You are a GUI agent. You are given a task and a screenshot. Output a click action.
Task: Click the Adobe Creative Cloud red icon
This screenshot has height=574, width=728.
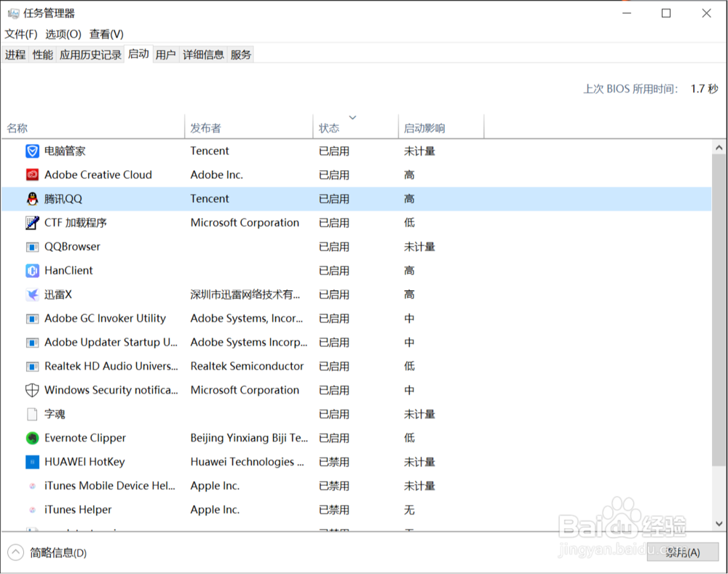pos(32,175)
